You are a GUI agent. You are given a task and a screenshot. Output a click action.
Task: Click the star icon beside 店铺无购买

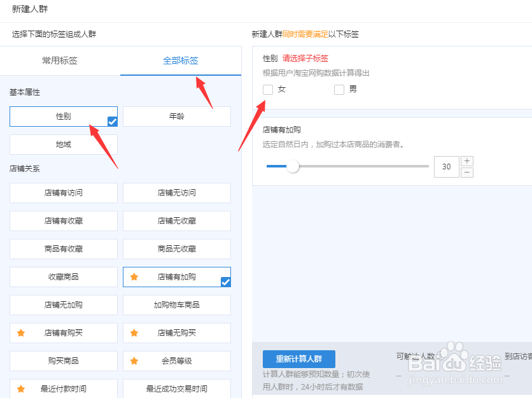pos(134,333)
